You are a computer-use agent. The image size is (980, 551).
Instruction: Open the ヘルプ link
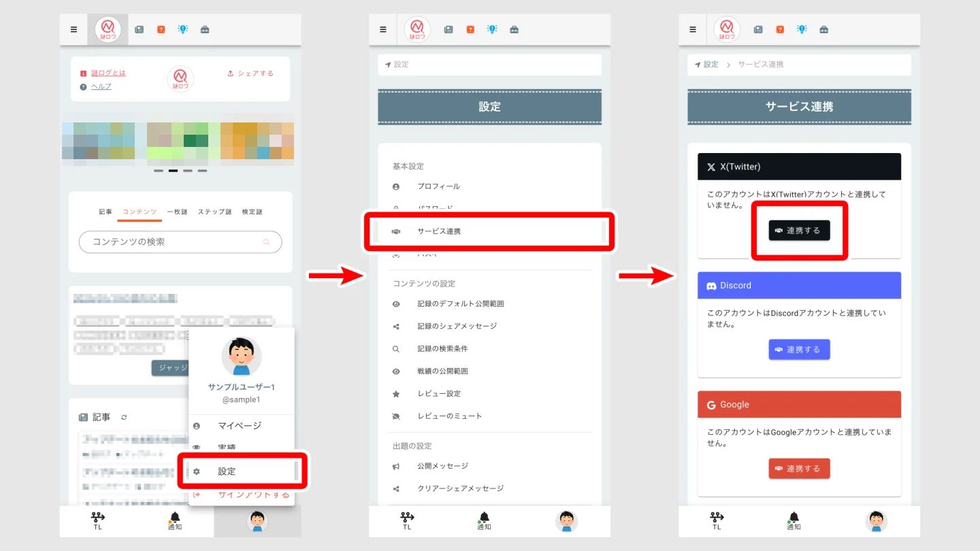(x=101, y=86)
